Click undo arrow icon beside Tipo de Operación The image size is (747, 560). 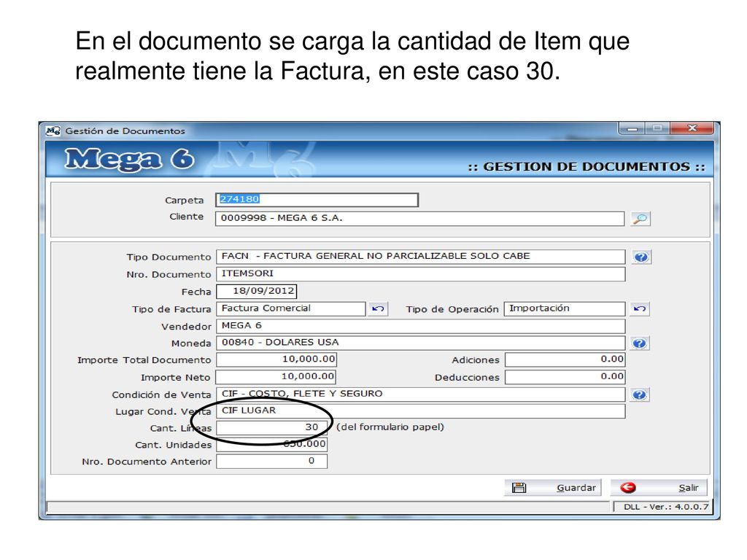[x=640, y=309]
